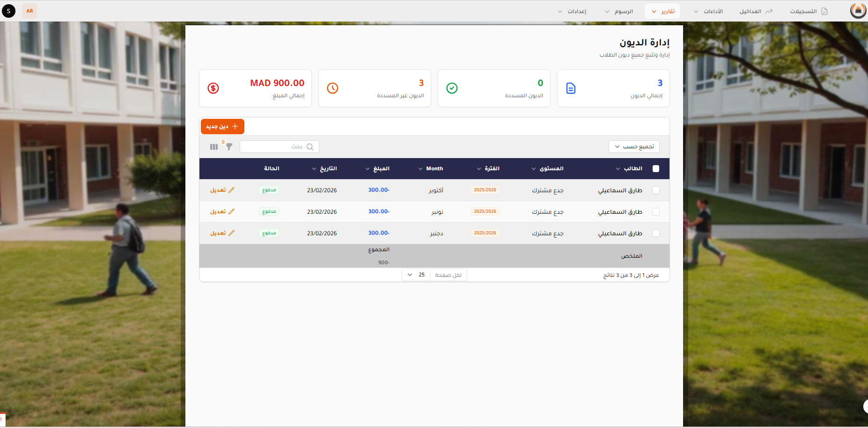Click the school logo icon
The width and height of the screenshot is (868, 428).
858,11
